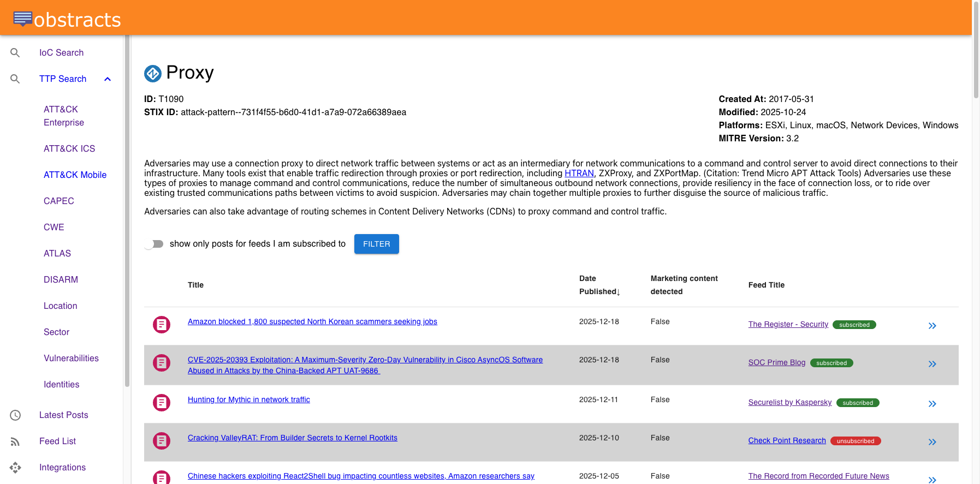This screenshot has width=980, height=484.
Task: Collapse the TTP Search menu chevron
Action: click(108, 79)
